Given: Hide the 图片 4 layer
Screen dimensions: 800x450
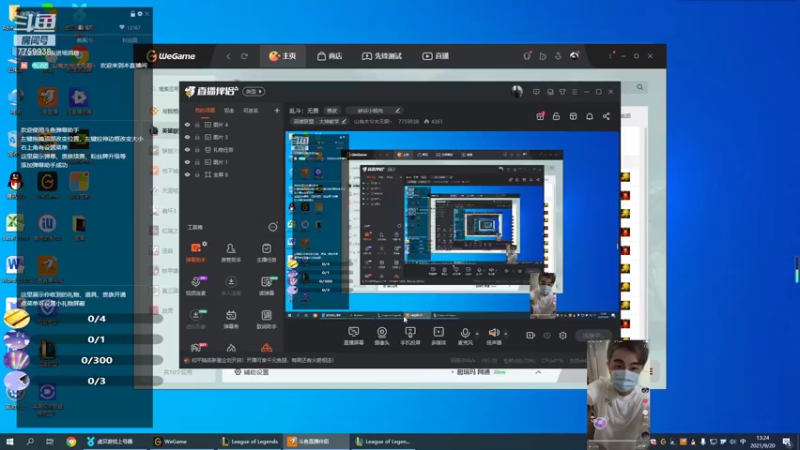Looking at the screenshot, I should [187, 124].
